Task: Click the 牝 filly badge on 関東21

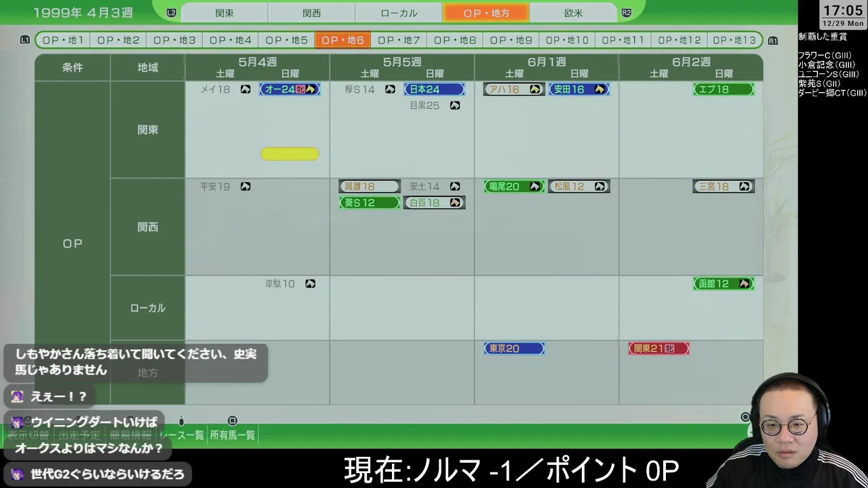Action: [x=669, y=348]
